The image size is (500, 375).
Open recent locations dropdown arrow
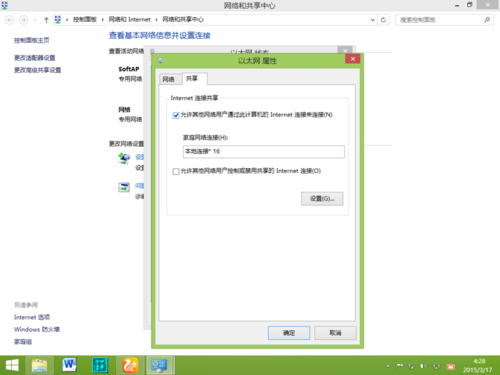(x=35, y=20)
